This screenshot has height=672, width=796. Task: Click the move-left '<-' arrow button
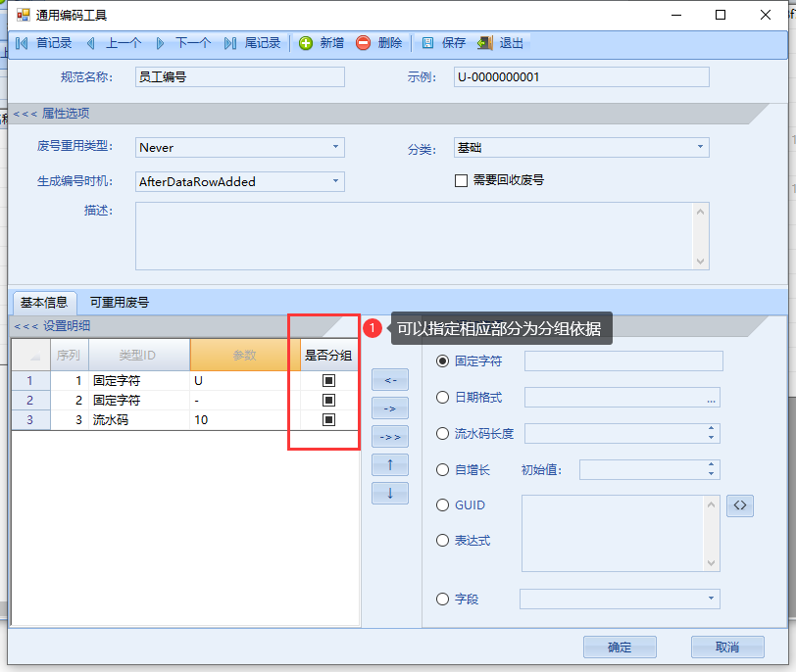tap(390, 380)
